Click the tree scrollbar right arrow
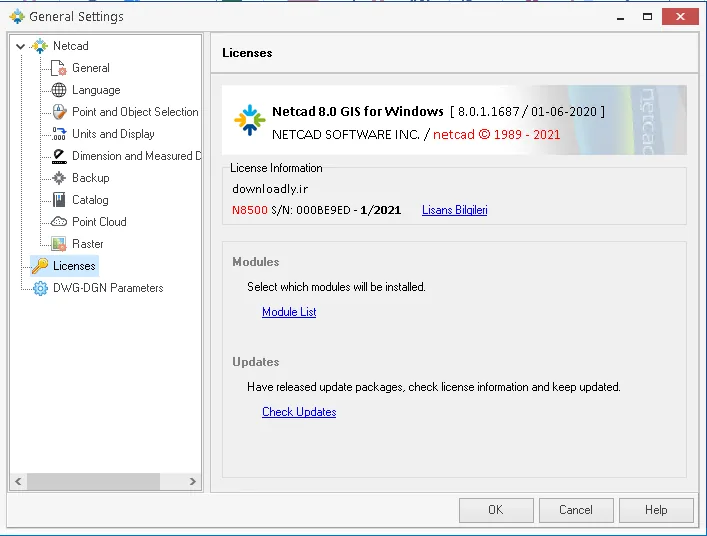This screenshot has width=707, height=536. [193, 481]
